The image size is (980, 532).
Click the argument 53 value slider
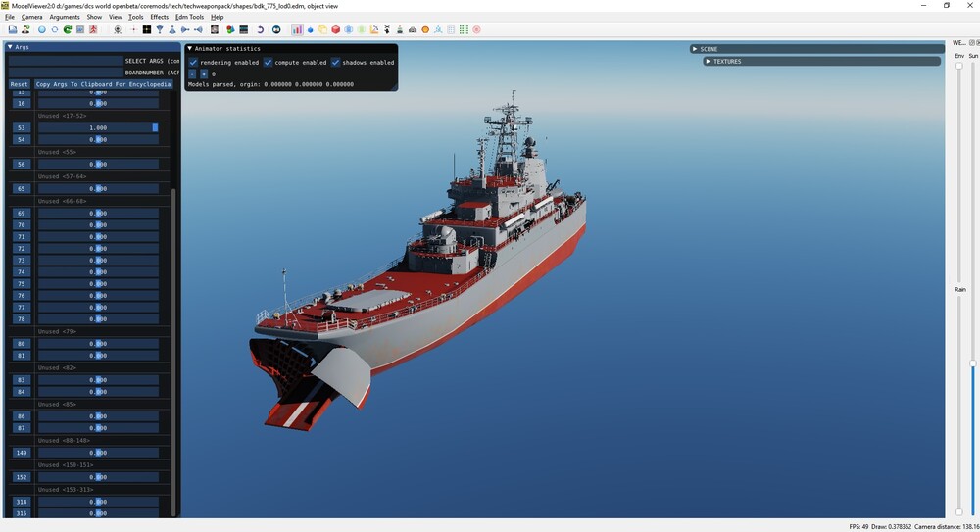pyautogui.click(x=98, y=127)
